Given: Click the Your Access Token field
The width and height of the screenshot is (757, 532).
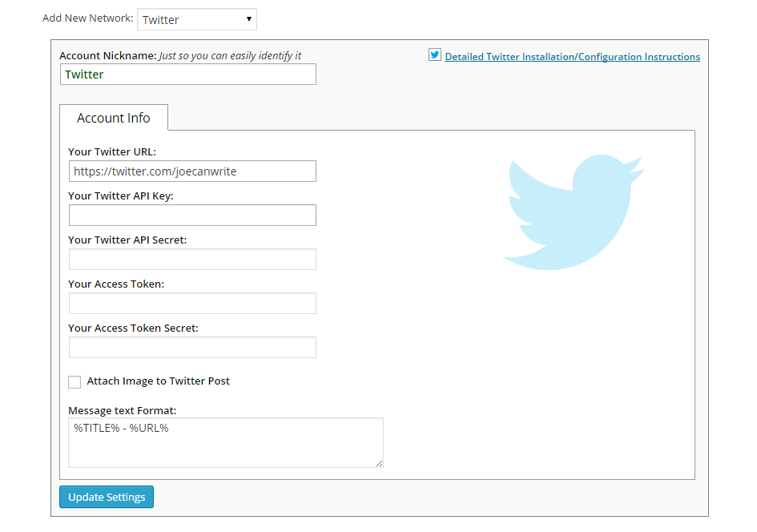Looking at the screenshot, I should 192,303.
